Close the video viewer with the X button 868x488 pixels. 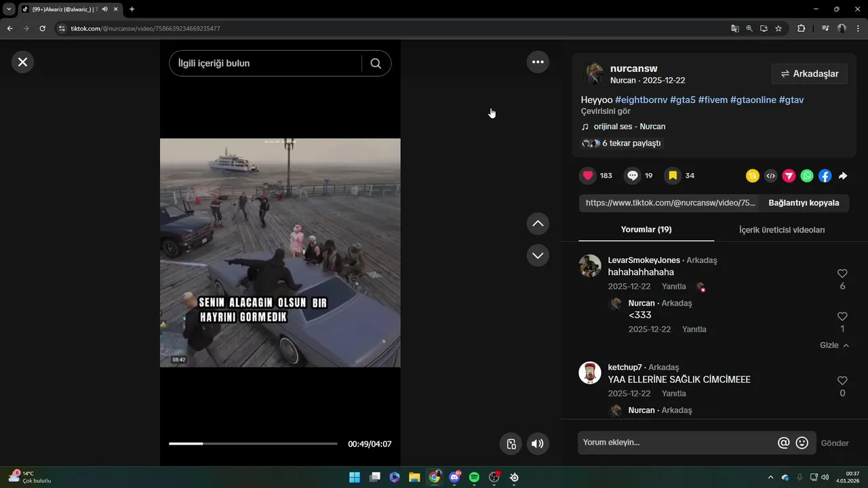pos(22,62)
